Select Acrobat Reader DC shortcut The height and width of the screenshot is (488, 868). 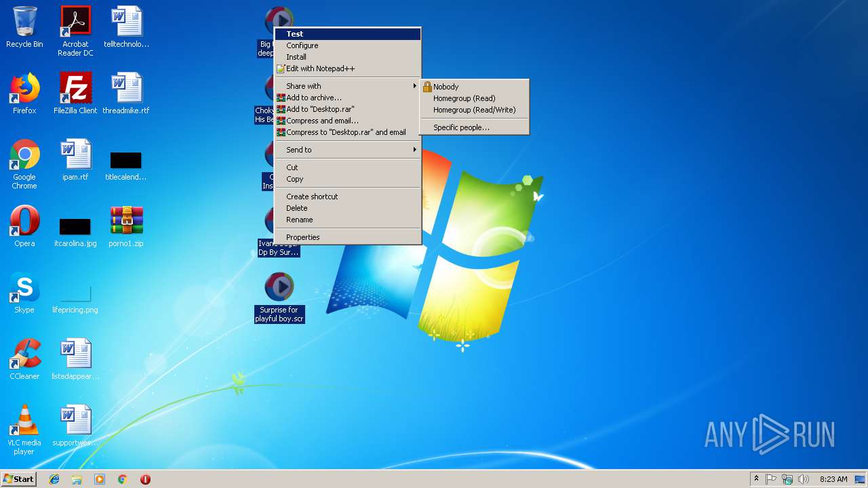[x=75, y=31]
